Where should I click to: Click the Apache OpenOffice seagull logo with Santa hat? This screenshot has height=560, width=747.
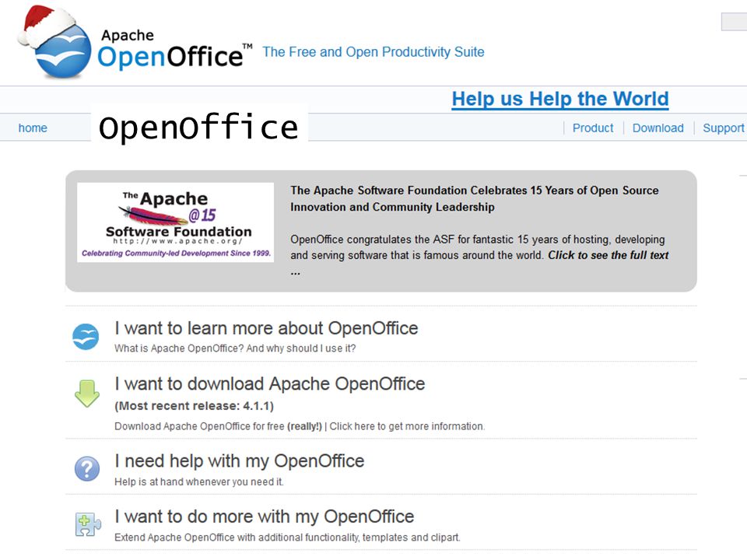[54, 42]
